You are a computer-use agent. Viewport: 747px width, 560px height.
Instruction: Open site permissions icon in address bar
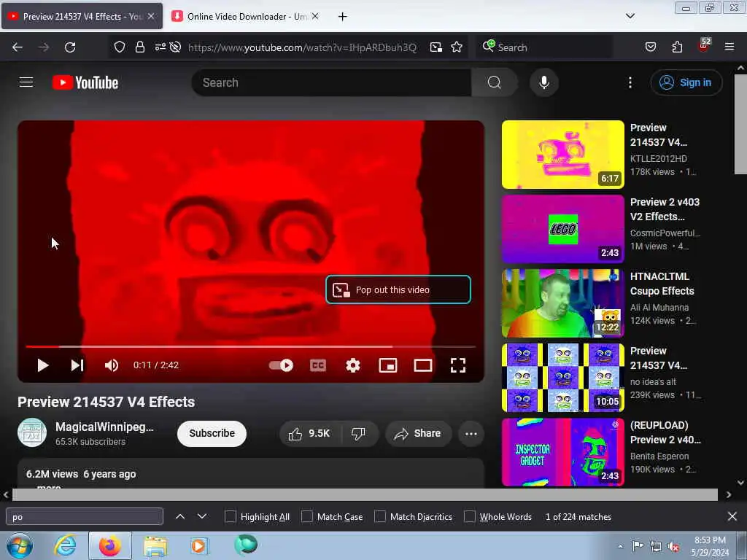click(160, 47)
